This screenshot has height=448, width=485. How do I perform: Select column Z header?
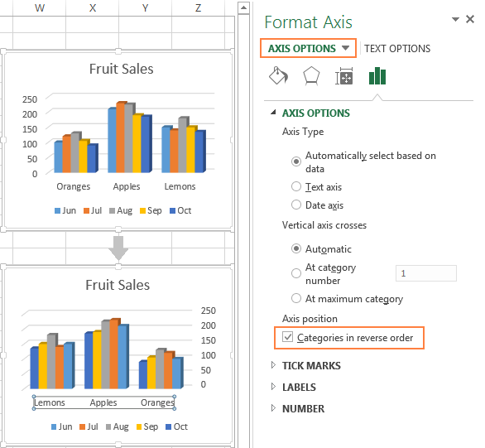point(199,7)
